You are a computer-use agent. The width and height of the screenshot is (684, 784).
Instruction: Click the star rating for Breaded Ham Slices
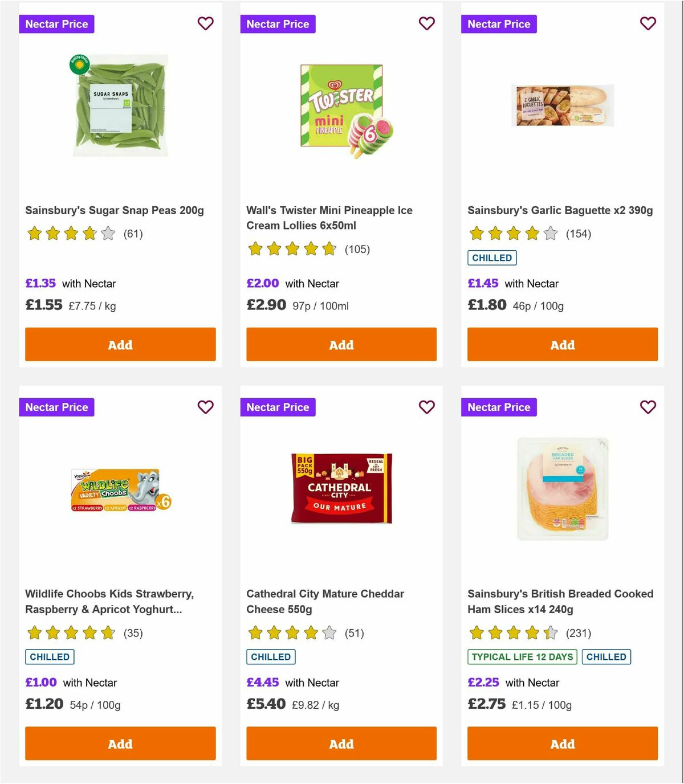(x=512, y=633)
